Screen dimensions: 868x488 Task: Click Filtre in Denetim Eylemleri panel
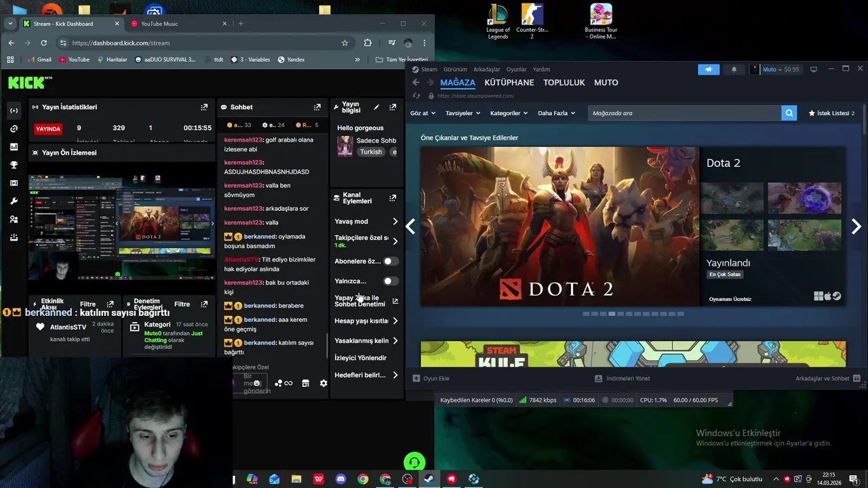pyautogui.click(x=182, y=304)
